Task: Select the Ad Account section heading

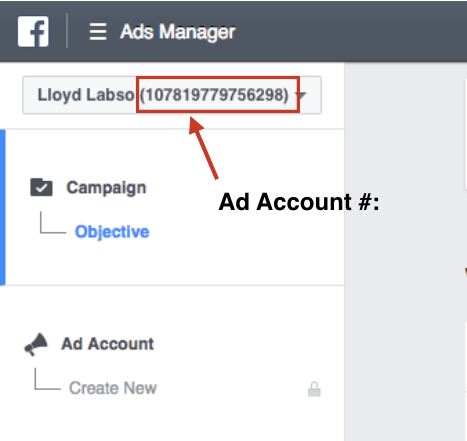Action: coord(107,344)
